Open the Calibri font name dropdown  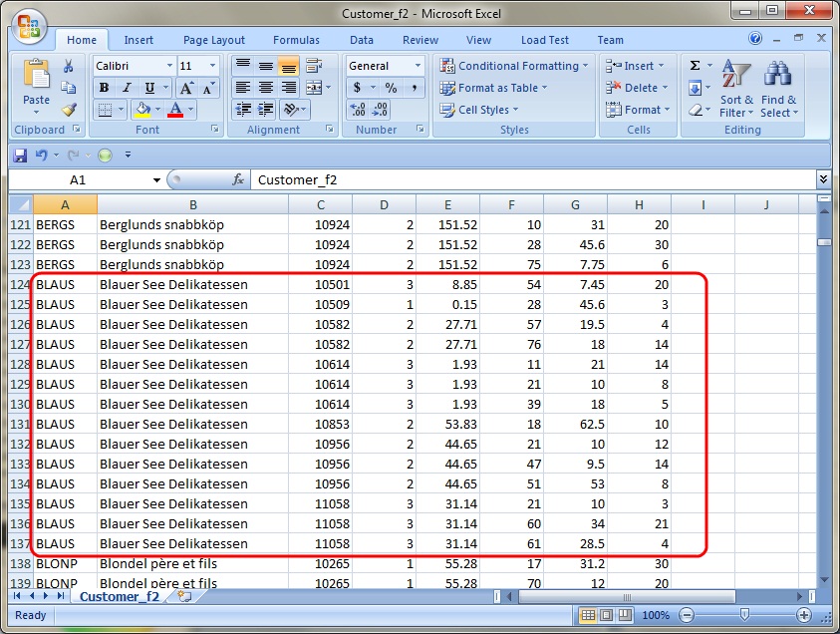pos(169,66)
